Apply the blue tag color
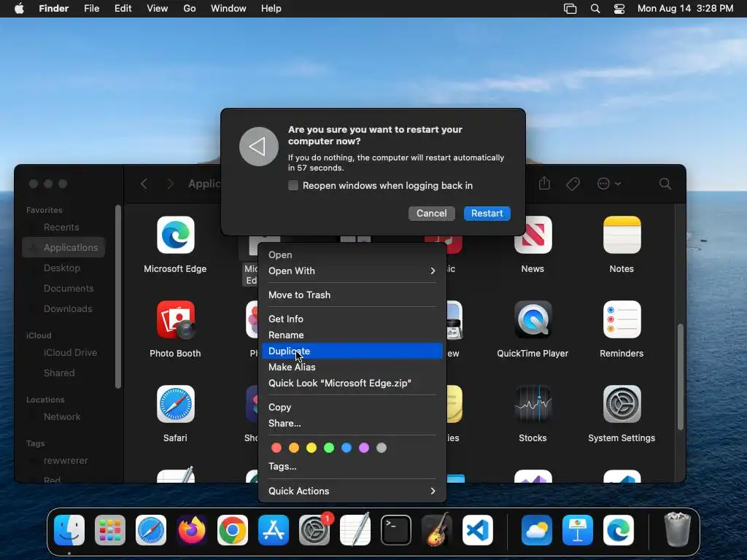This screenshot has width=747, height=560. 347,448
